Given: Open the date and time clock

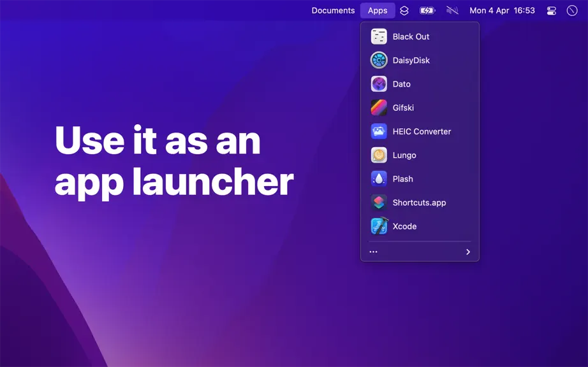Looking at the screenshot, I should coord(502,10).
